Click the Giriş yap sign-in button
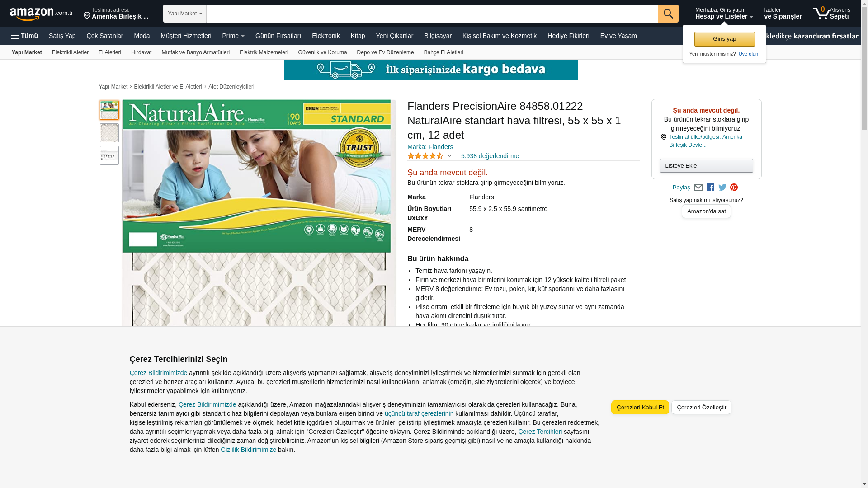This screenshot has width=868, height=488. point(725,39)
